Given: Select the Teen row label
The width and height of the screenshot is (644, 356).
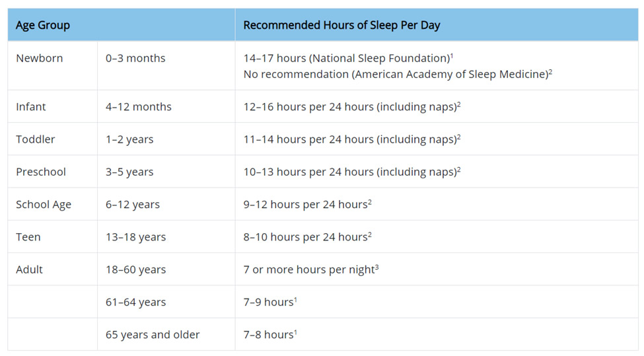Looking at the screenshot, I should tap(28, 237).
